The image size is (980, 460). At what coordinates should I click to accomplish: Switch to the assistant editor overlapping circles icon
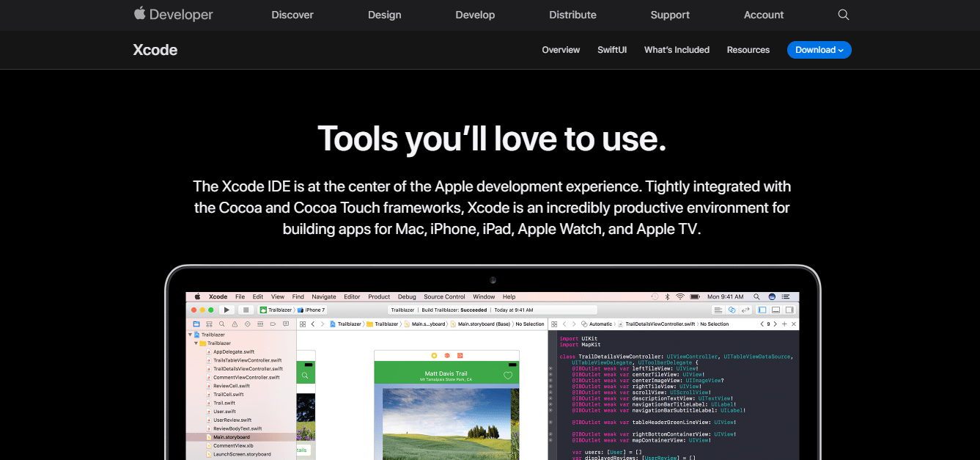pos(732,310)
